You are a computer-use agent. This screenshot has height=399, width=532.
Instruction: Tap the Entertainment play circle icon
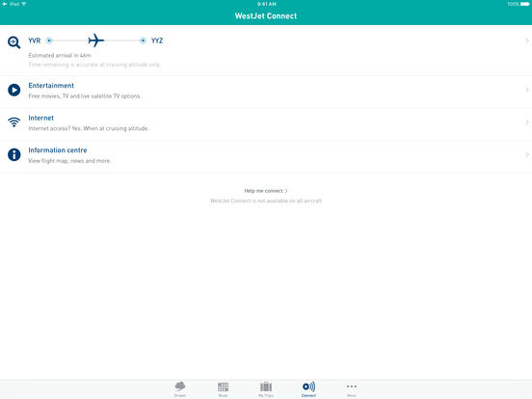13,90
